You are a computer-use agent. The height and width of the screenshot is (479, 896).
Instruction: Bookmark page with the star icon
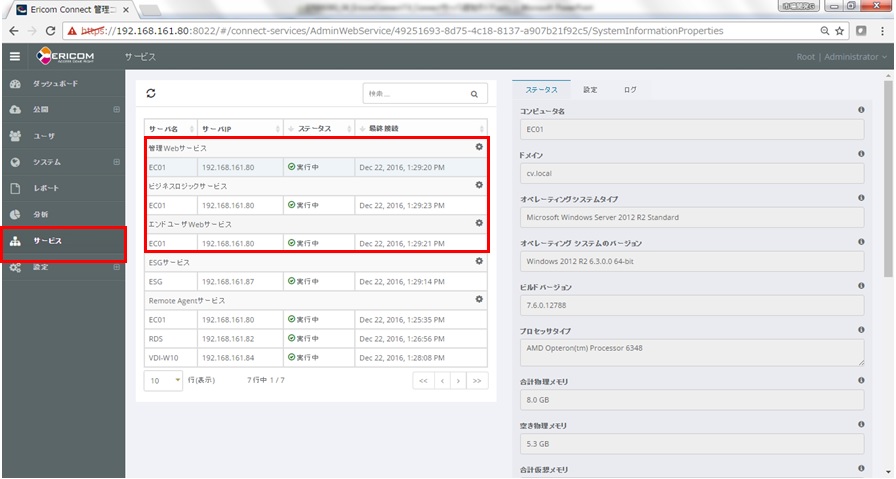[840, 31]
